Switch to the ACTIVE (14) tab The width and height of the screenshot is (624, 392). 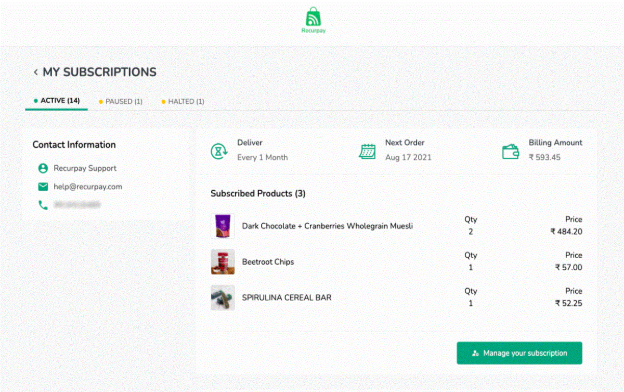pyautogui.click(x=57, y=101)
